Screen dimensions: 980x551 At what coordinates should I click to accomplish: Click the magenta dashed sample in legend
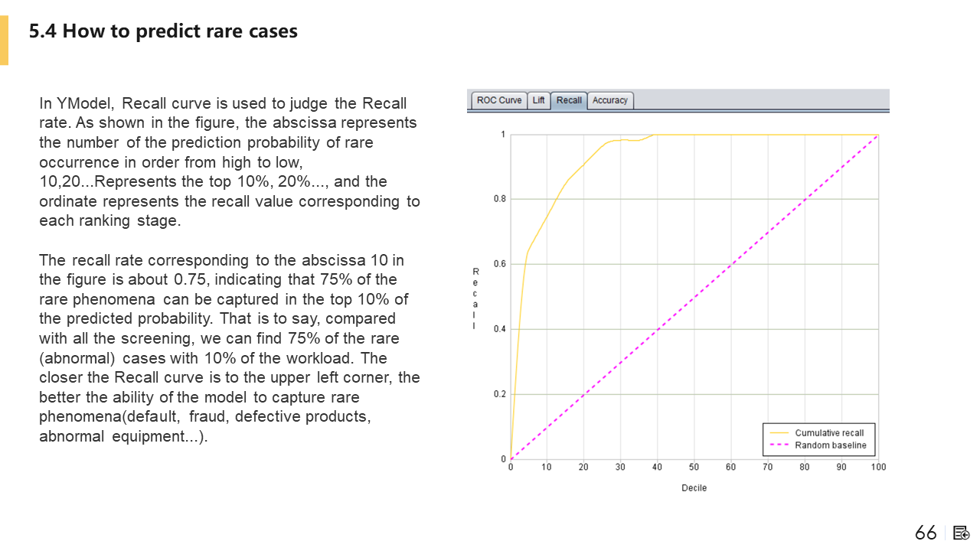tap(779, 445)
